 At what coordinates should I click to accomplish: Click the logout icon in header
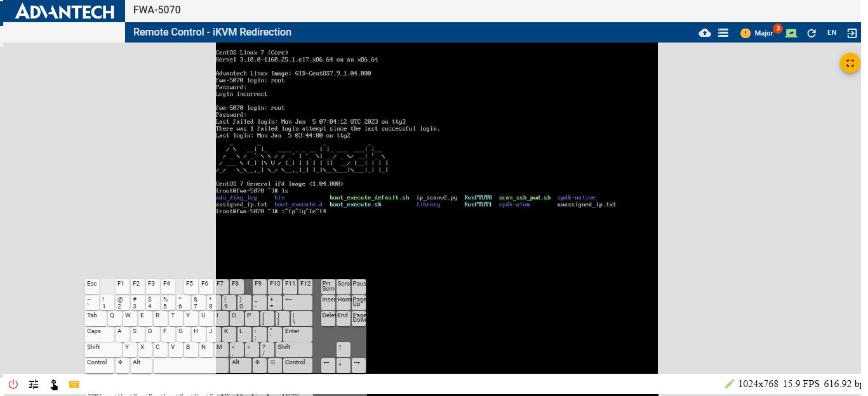[852, 33]
